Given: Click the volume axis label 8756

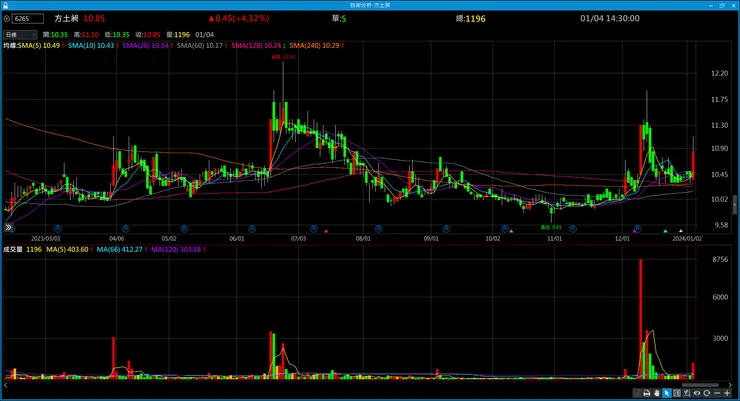Looking at the screenshot, I should (720, 259).
